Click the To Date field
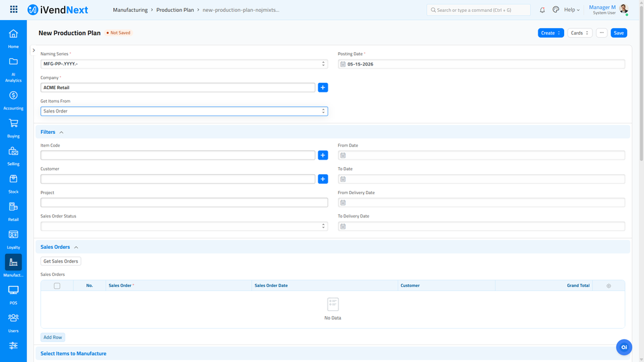The width and height of the screenshot is (644, 362). (x=481, y=179)
